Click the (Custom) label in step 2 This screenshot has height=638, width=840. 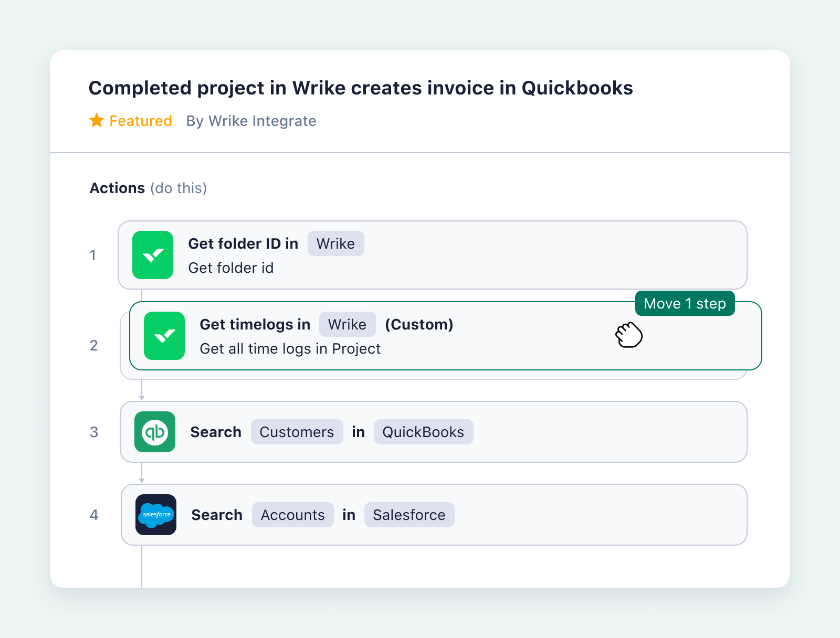pos(419,324)
